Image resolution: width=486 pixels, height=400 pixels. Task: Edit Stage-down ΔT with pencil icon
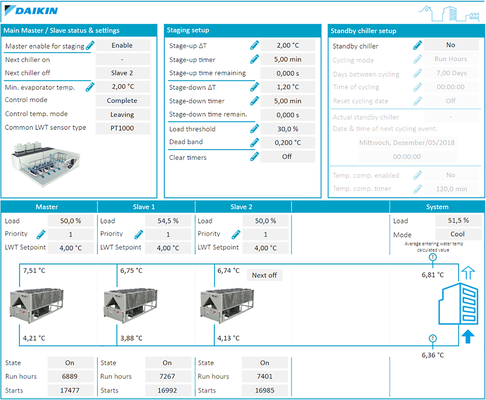coord(254,87)
